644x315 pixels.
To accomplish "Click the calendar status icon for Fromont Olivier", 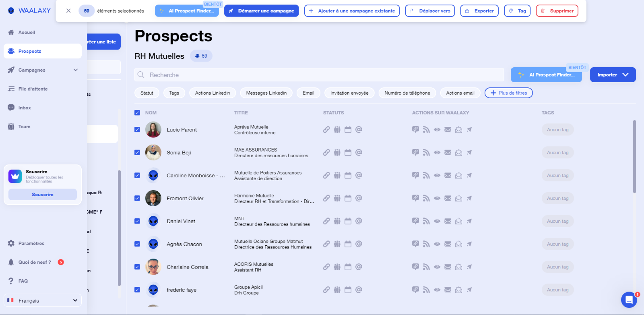I will tap(348, 198).
